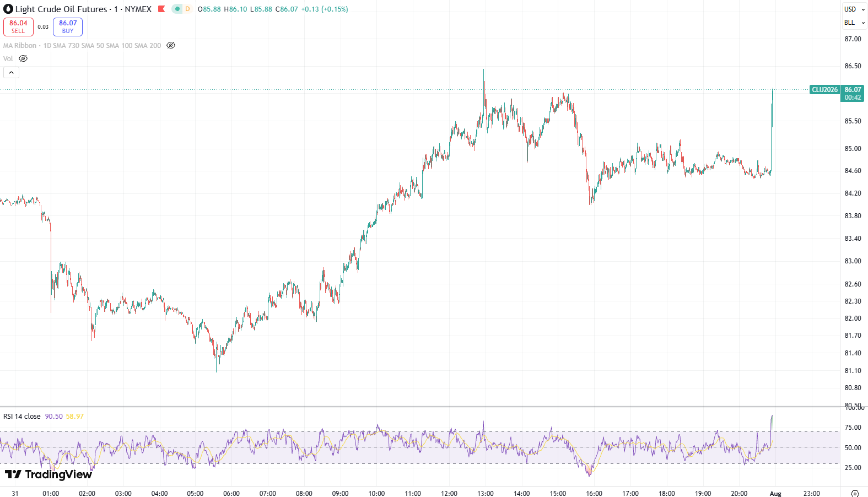868x497 pixels.
Task: Open chart settings gear at bottom right
Action: pos(855,494)
